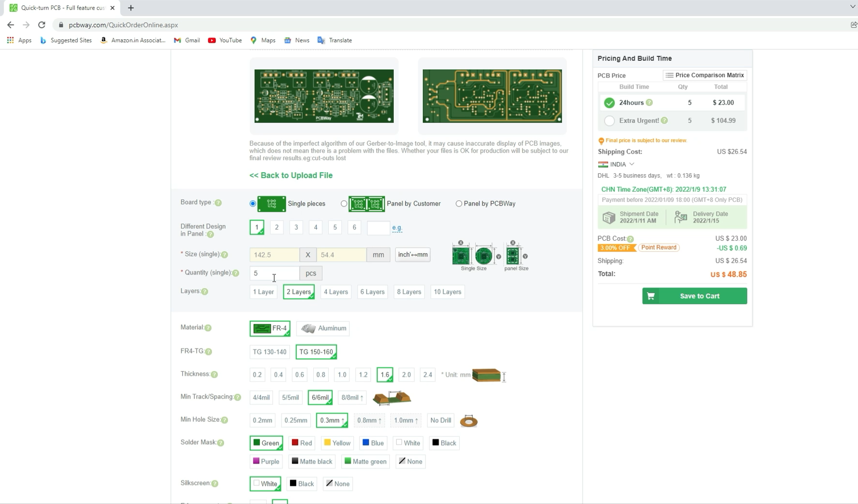Click the Point Reward badge
The height and width of the screenshot is (504, 858).
click(x=659, y=248)
